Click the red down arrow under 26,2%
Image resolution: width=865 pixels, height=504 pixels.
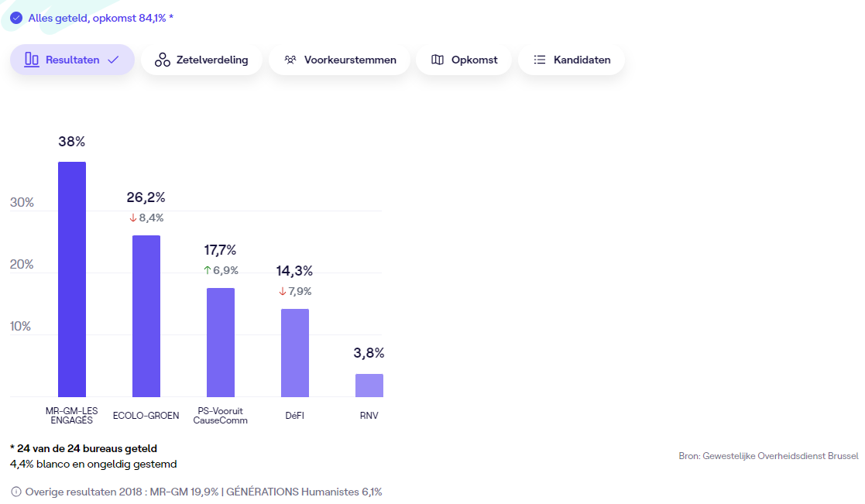point(132,218)
